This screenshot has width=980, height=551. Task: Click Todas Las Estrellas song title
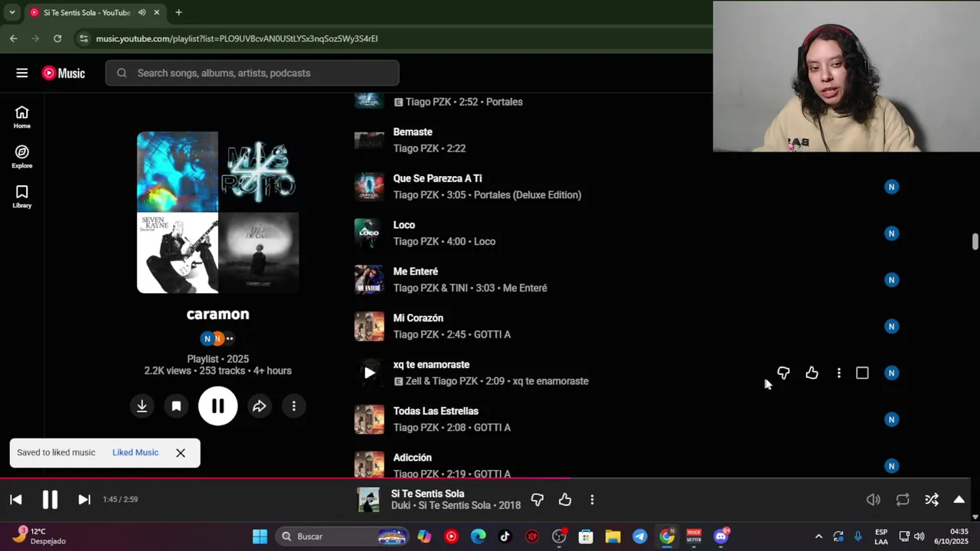436,411
